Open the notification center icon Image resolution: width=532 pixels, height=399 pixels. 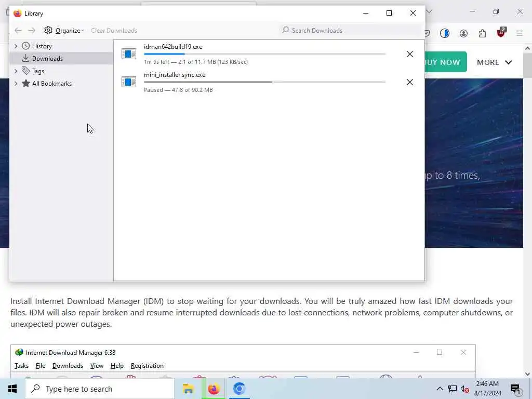(x=516, y=389)
